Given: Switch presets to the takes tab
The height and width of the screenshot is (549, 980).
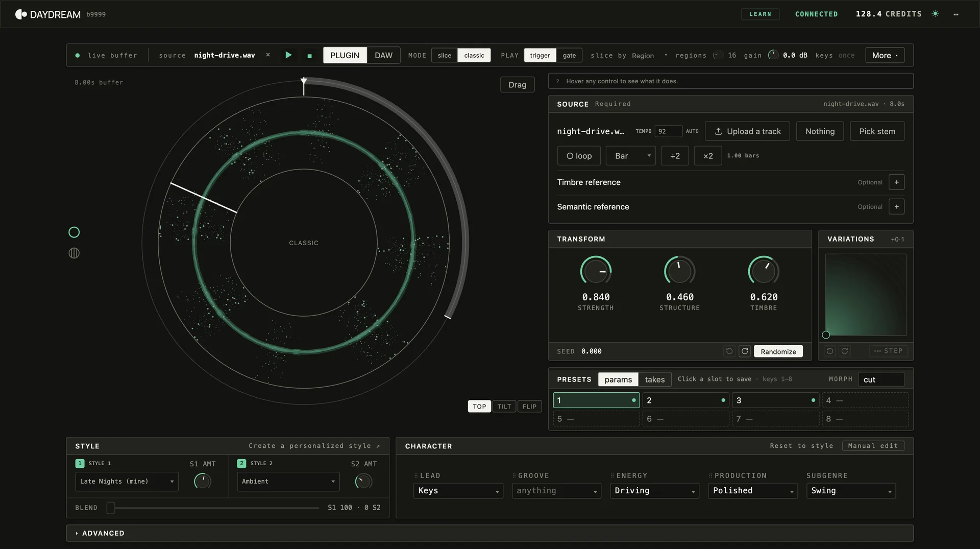Looking at the screenshot, I should (654, 379).
